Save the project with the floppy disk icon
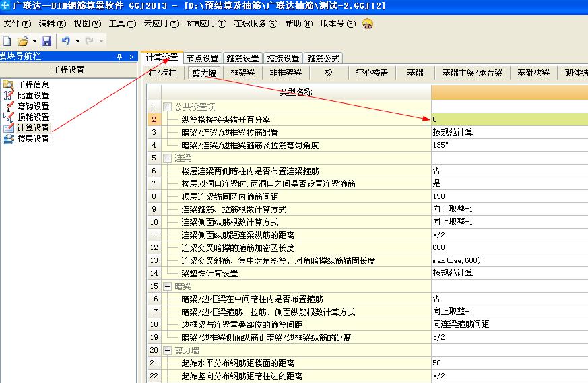Image resolution: width=588 pixels, height=383 pixels. [x=46, y=41]
